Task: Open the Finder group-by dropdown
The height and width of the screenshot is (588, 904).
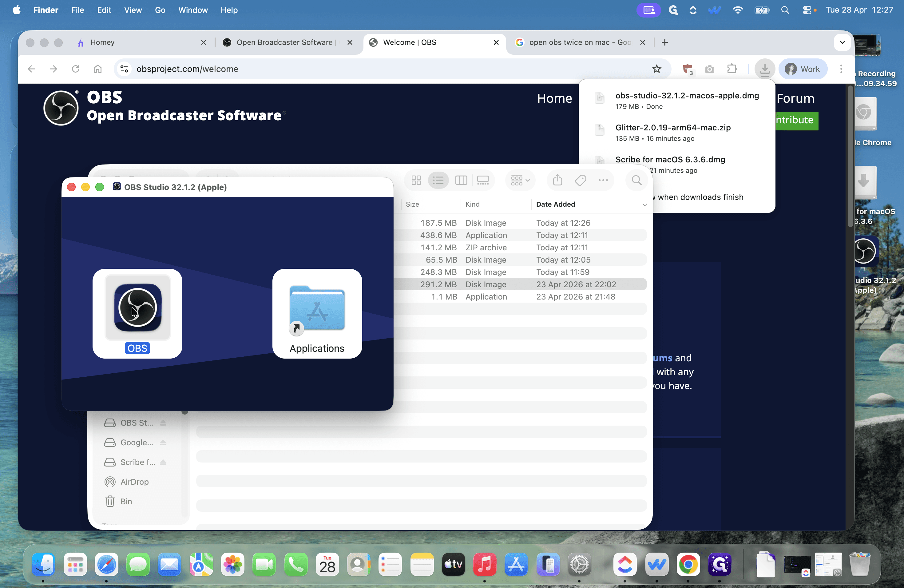Action: pos(520,180)
